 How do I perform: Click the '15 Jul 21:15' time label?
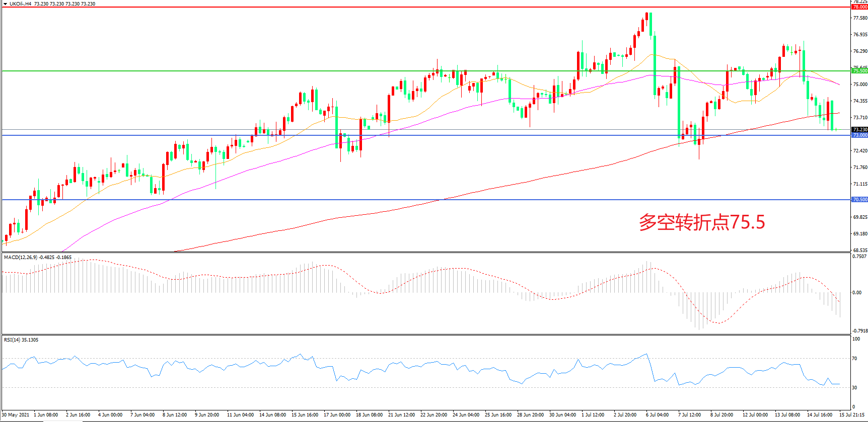pos(852,415)
